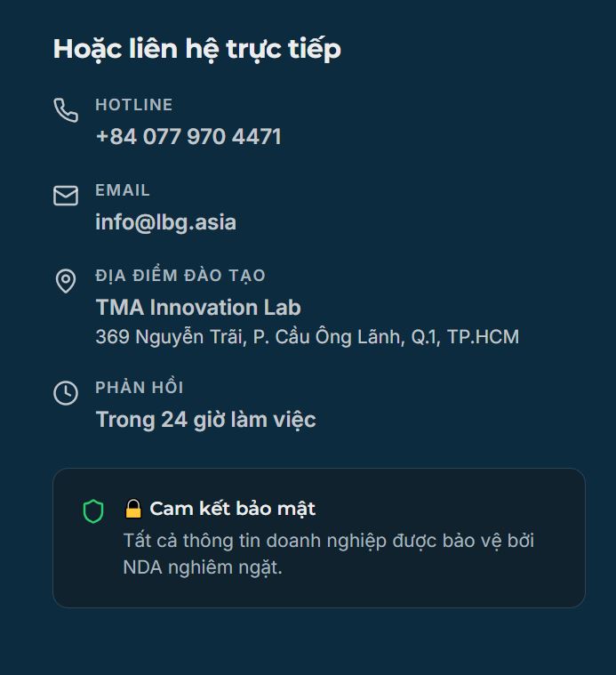Click the 'NDA nghiêm ngặt' text

tap(203, 567)
